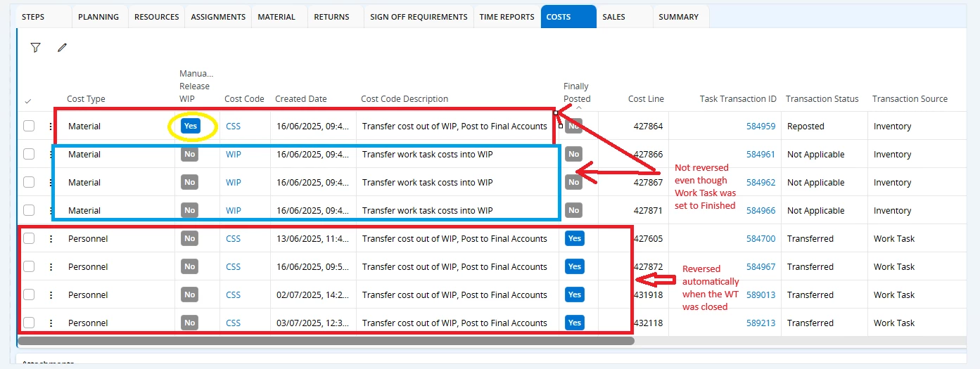The height and width of the screenshot is (369, 980).
Task: Open the ASSIGNMENTS tab
Action: pos(218,17)
